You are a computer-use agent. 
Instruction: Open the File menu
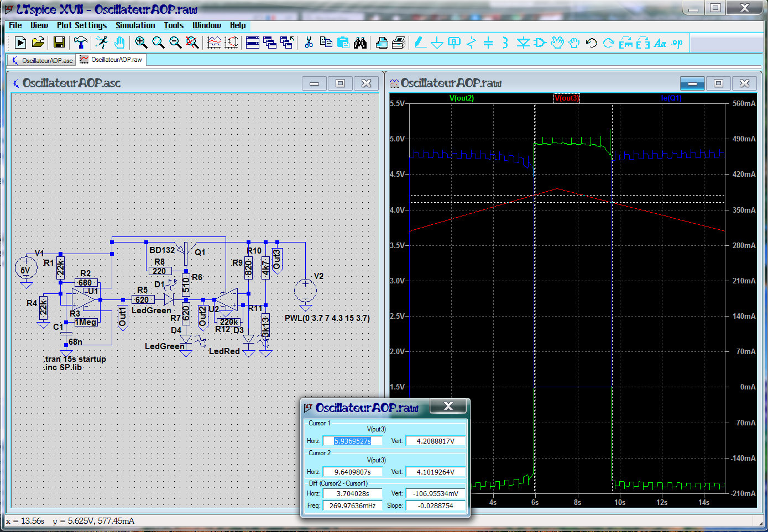15,25
